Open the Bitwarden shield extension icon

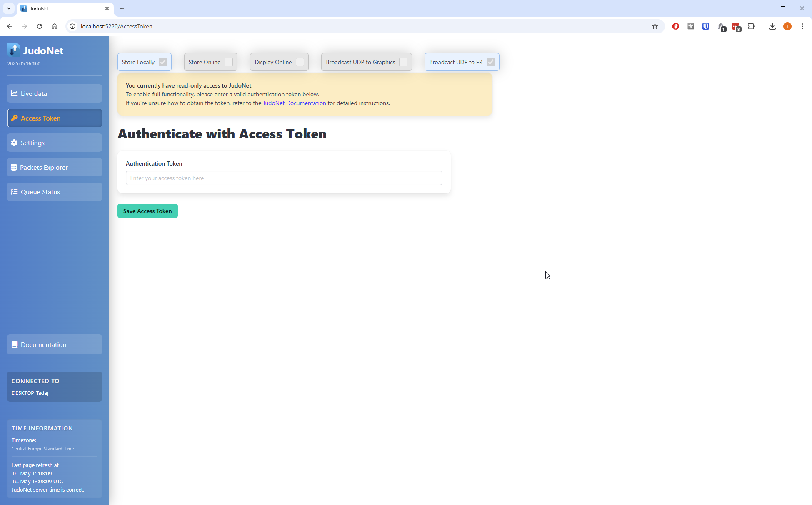[x=706, y=26]
